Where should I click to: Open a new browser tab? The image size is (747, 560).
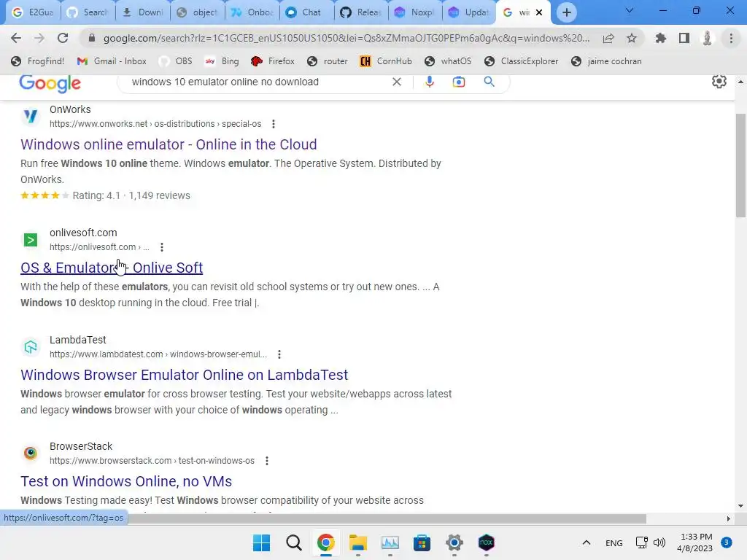pyautogui.click(x=566, y=12)
